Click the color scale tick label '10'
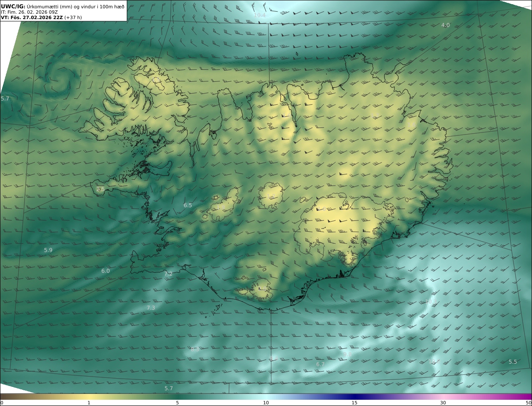This screenshot has width=532, height=406. click(x=266, y=403)
